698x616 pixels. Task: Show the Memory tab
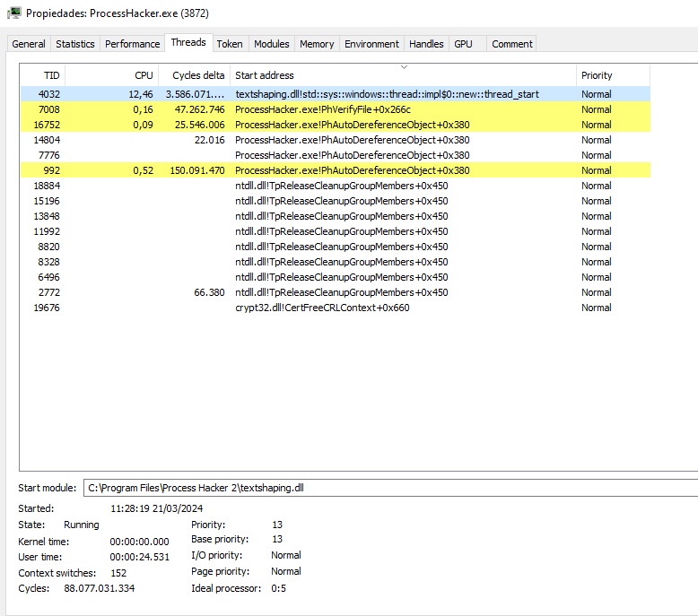(x=317, y=44)
